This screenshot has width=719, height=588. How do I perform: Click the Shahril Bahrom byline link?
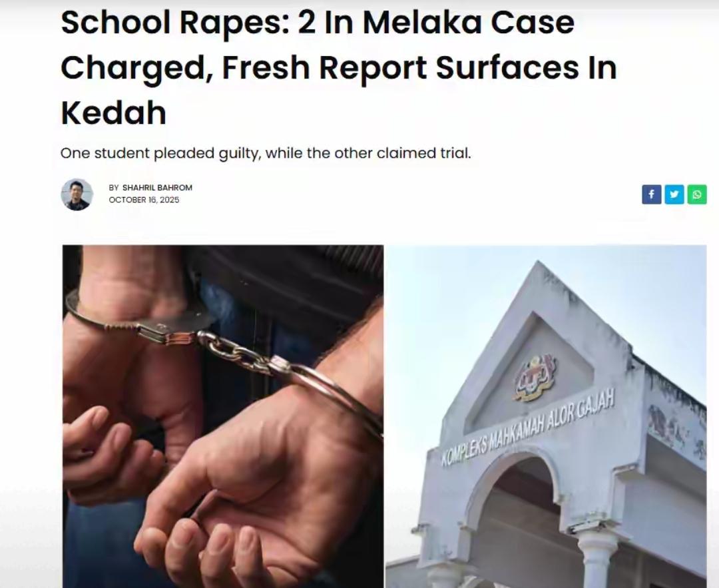point(157,188)
